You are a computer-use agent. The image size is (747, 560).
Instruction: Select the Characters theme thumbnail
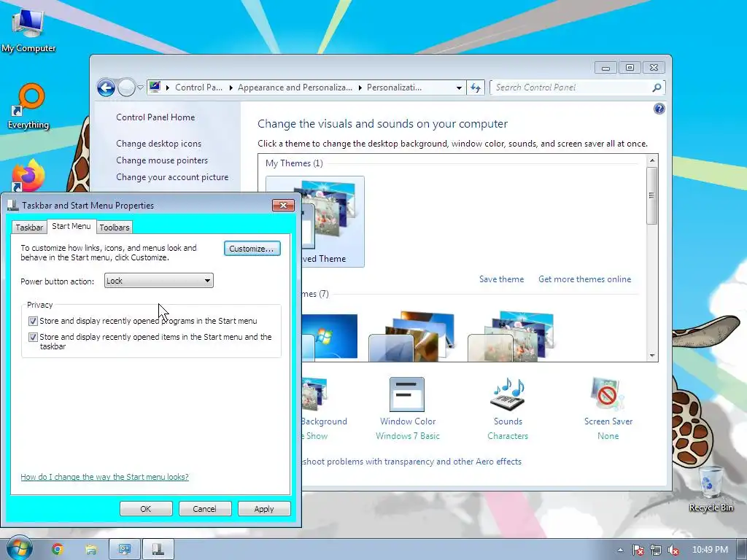(511, 336)
